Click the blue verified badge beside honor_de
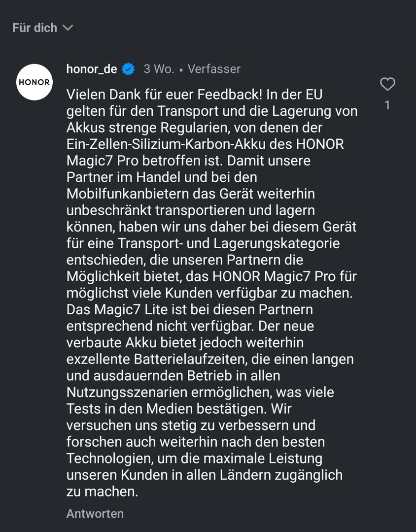 (129, 69)
